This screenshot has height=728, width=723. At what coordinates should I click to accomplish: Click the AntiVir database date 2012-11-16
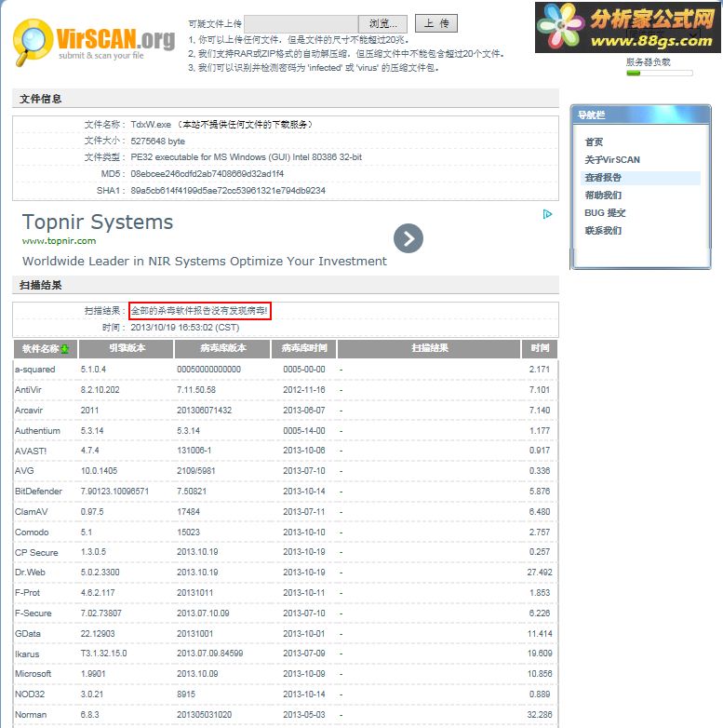(304, 390)
